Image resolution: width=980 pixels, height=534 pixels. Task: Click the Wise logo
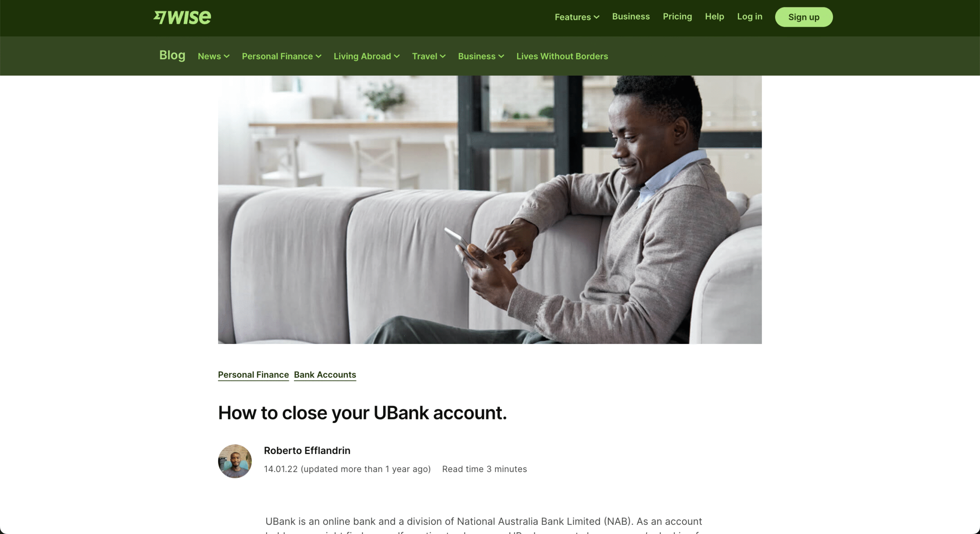182,17
